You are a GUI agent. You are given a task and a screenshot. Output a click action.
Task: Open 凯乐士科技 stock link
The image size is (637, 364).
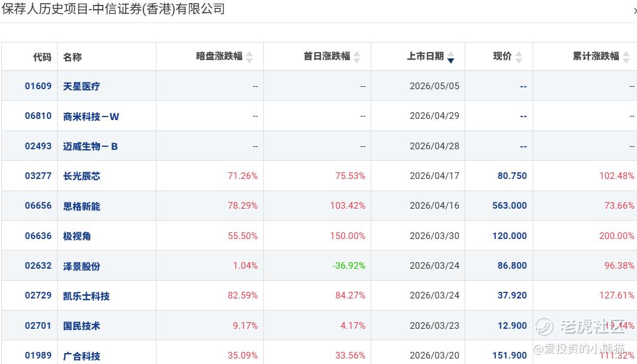click(x=86, y=296)
